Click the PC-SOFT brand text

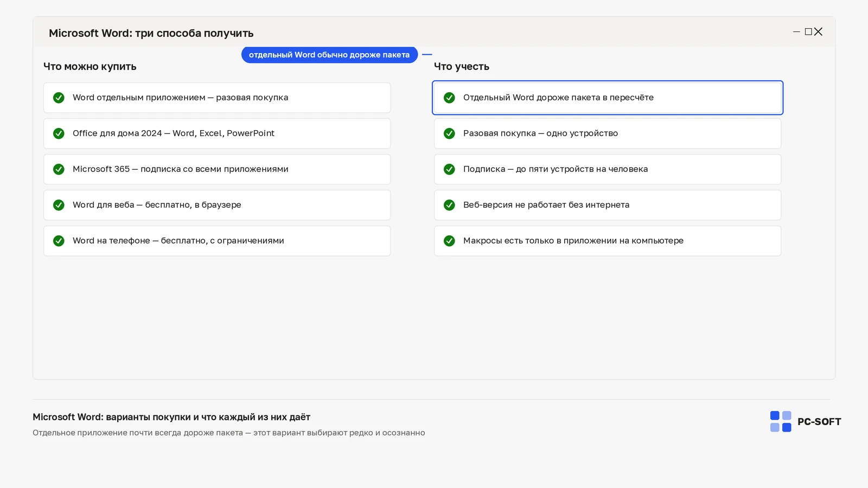coord(819,422)
